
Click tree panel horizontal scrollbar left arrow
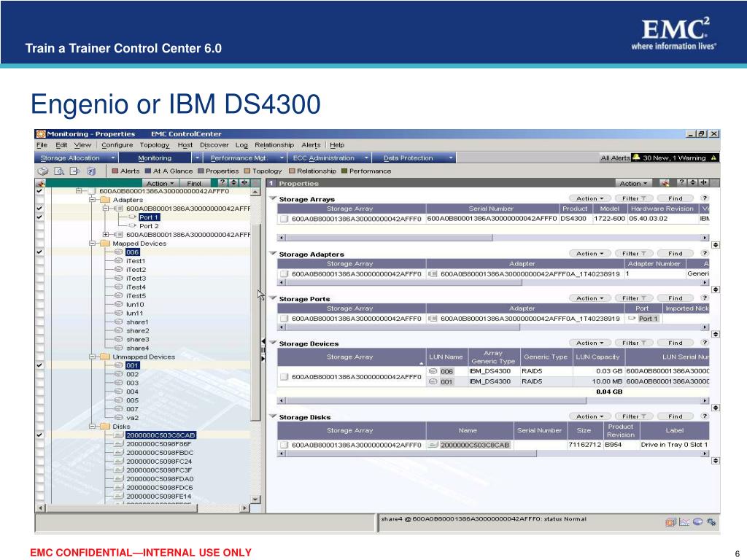41,508
